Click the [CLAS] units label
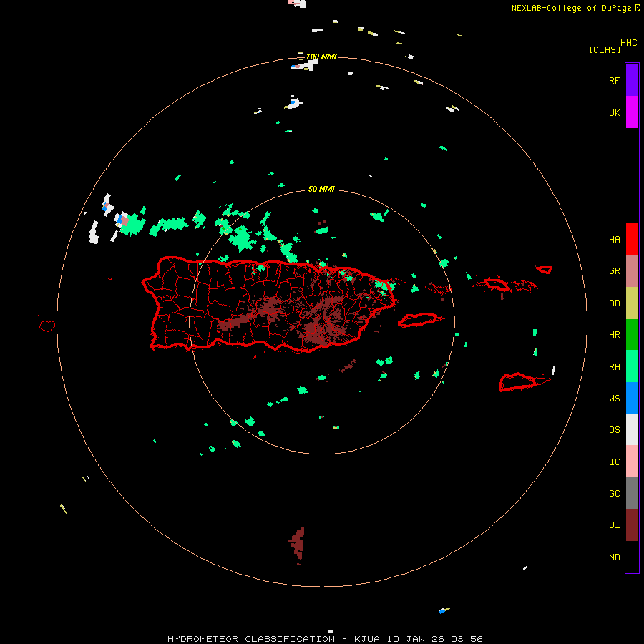Viewport: 644px width, 644px height. tap(605, 50)
